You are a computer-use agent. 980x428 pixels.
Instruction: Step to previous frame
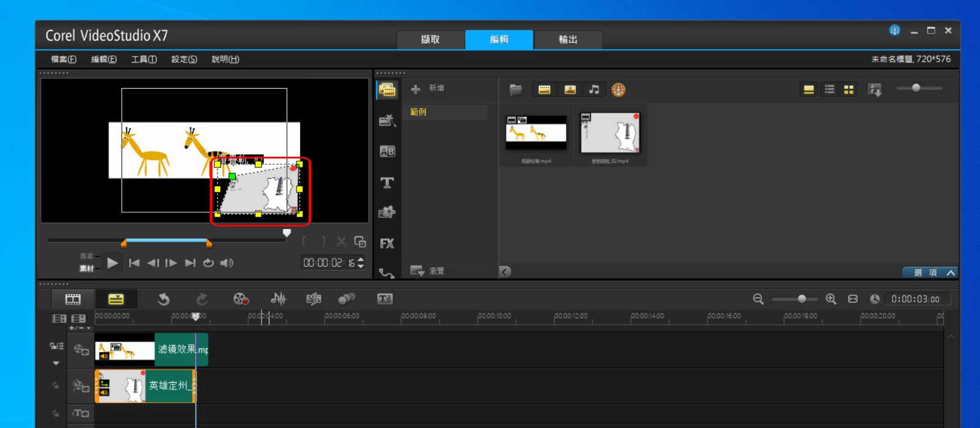pos(153,263)
